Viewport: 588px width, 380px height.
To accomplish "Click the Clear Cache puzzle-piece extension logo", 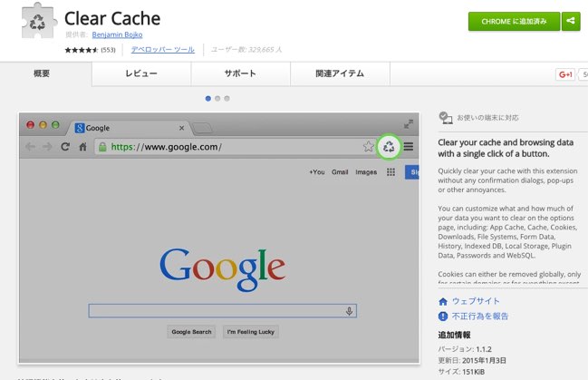I will pyautogui.click(x=39, y=21).
